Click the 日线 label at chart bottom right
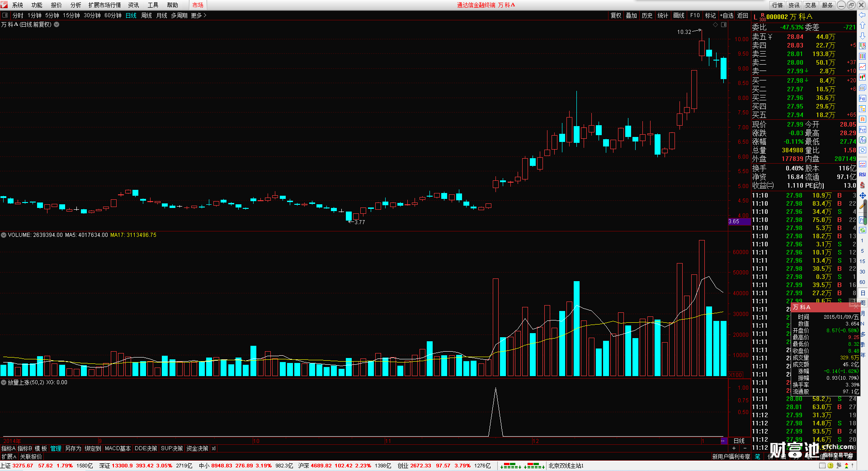This screenshot has height=471, width=868. point(739,441)
